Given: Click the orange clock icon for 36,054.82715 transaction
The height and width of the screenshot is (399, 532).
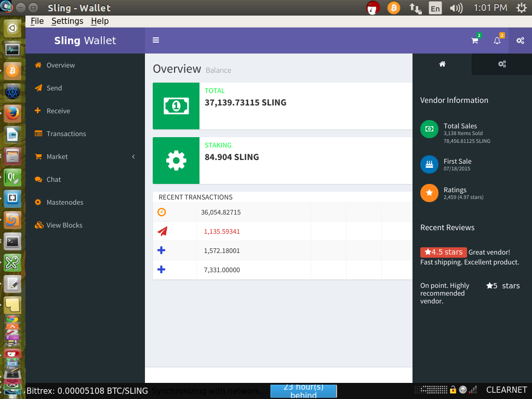Looking at the screenshot, I should pos(162,212).
